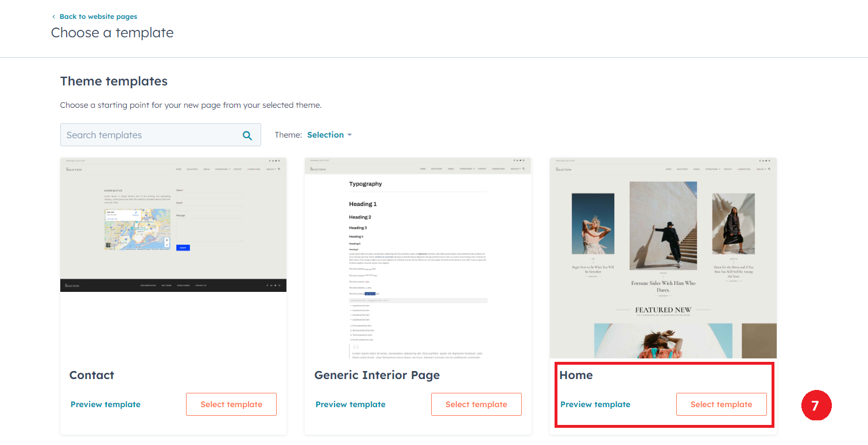The height and width of the screenshot is (445, 868).
Task: Click the Generic Interior Page thumbnail
Action: [x=418, y=258]
